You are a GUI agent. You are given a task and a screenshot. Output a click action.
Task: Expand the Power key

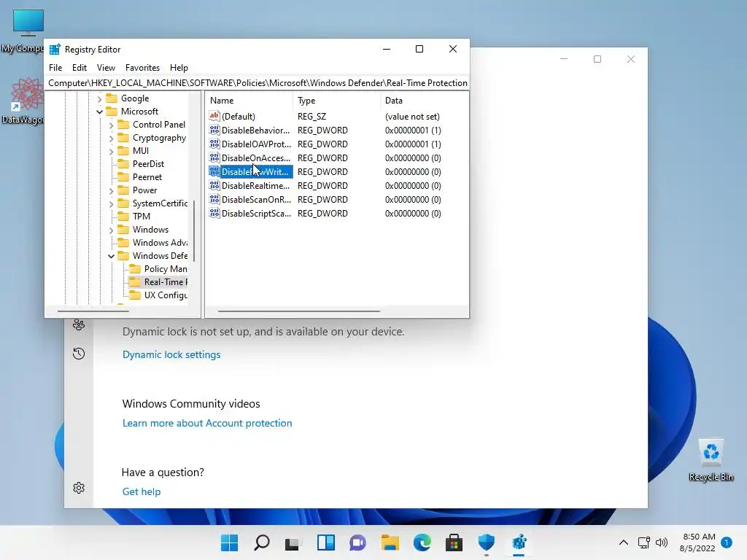pyautogui.click(x=111, y=190)
